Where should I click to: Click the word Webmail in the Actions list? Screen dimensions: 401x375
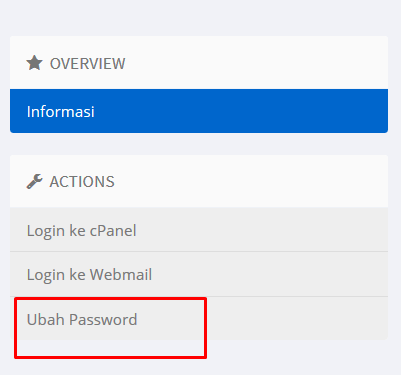(x=121, y=275)
